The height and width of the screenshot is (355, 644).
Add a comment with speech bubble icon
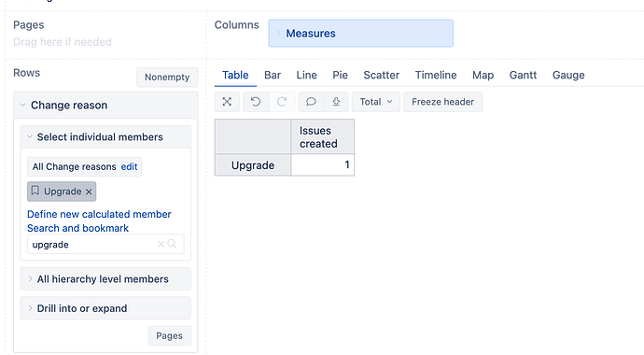[312, 102]
